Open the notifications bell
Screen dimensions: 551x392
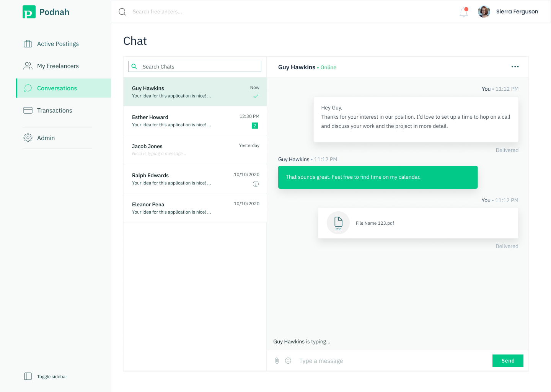[x=464, y=12]
